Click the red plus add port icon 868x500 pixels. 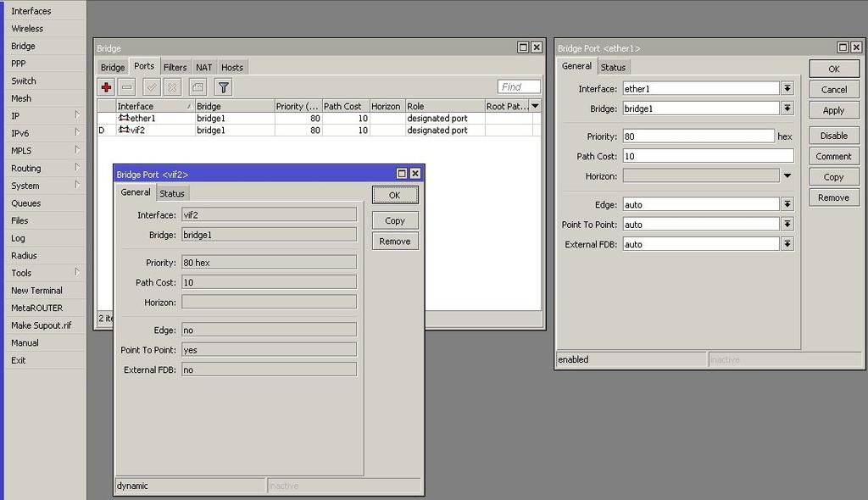tap(106, 87)
